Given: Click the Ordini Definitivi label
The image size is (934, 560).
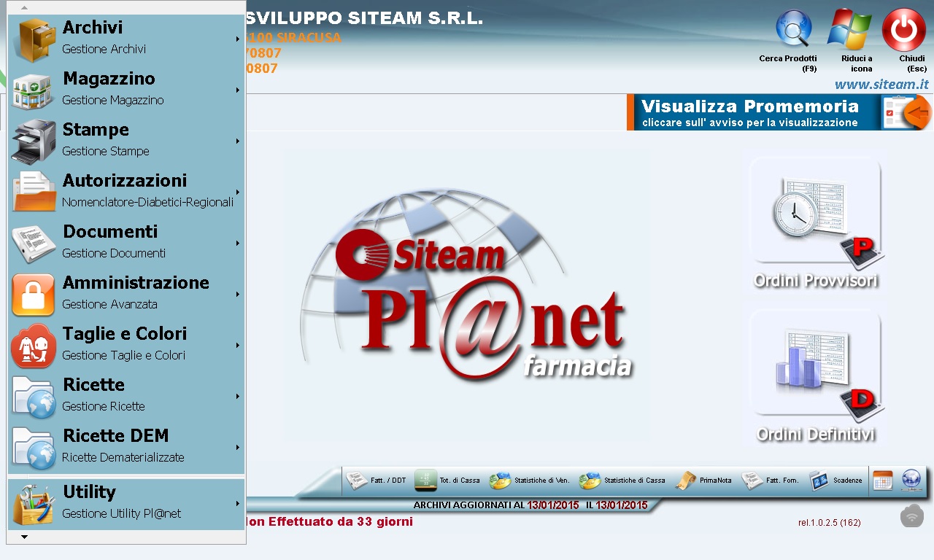Looking at the screenshot, I should [816, 435].
